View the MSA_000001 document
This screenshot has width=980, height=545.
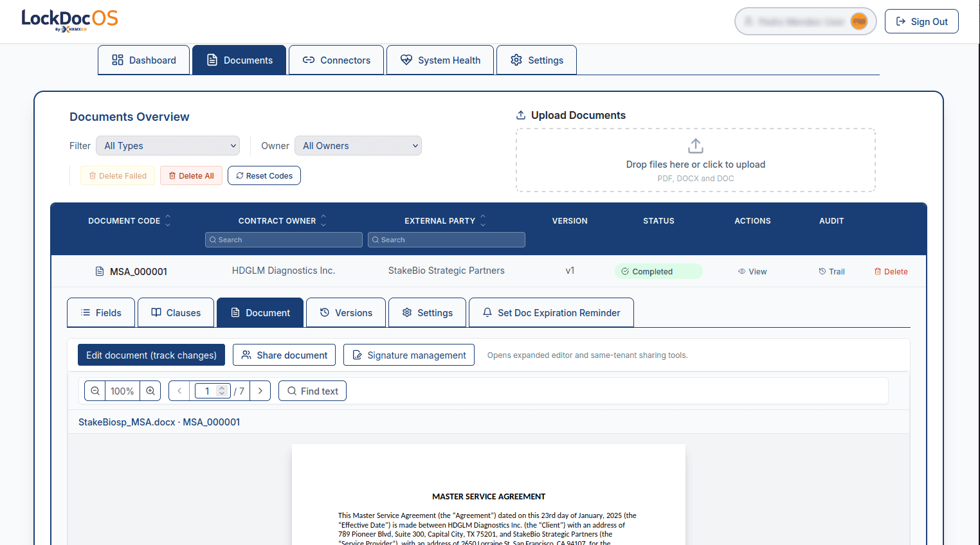[x=752, y=271]
